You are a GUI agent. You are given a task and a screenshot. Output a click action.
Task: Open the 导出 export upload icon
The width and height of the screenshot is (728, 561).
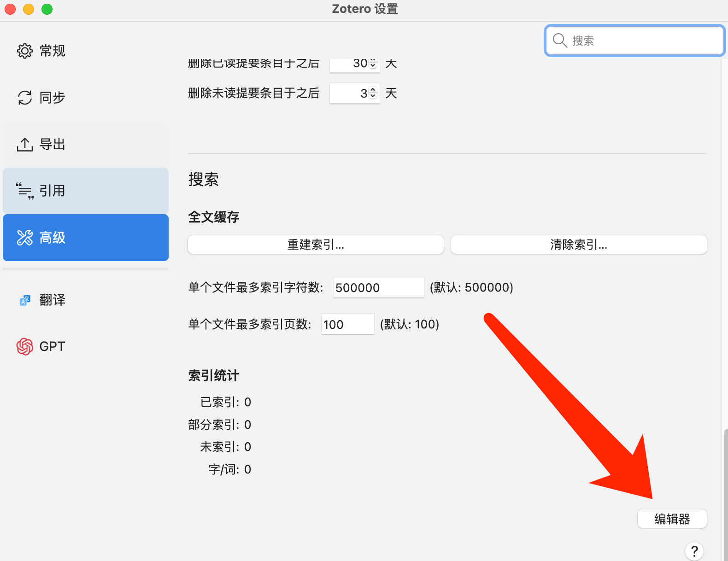[x=25, y=145]
